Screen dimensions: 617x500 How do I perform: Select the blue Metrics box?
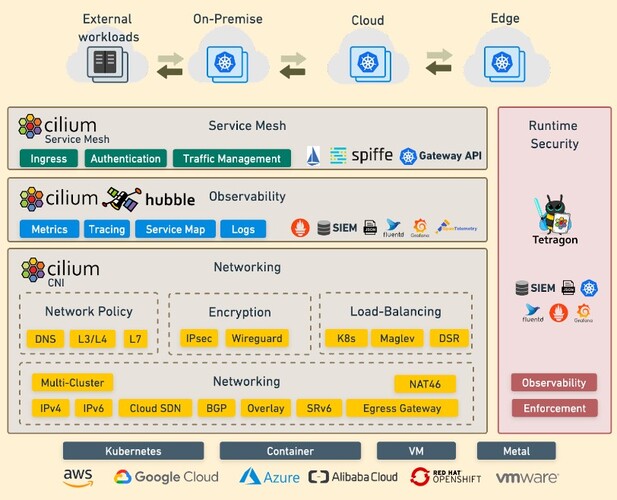click(49, 229)
